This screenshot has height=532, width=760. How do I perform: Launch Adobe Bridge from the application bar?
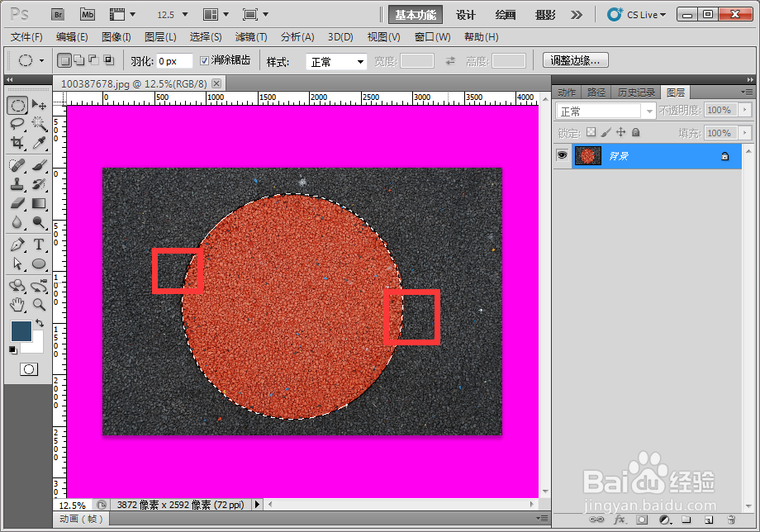tap(57, 14)
